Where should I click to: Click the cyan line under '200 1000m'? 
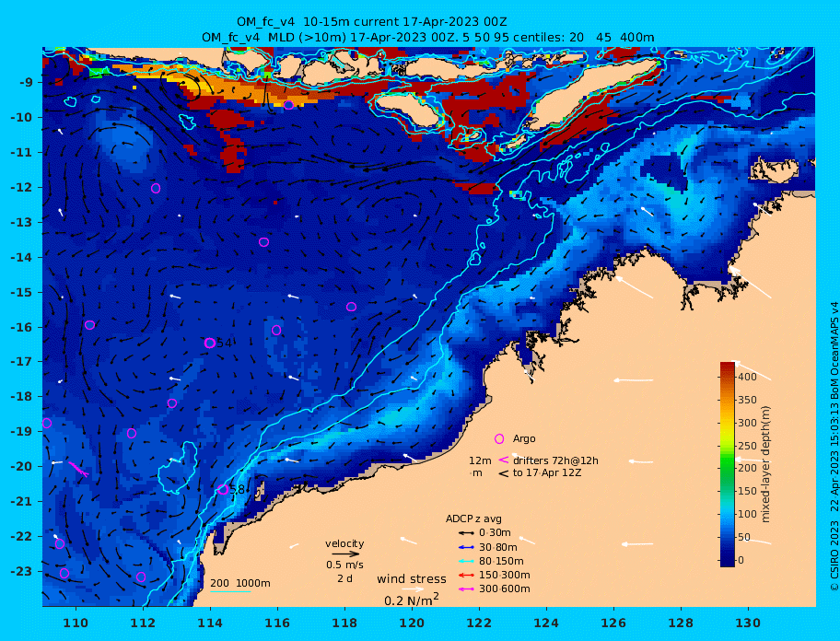[230, 592]
